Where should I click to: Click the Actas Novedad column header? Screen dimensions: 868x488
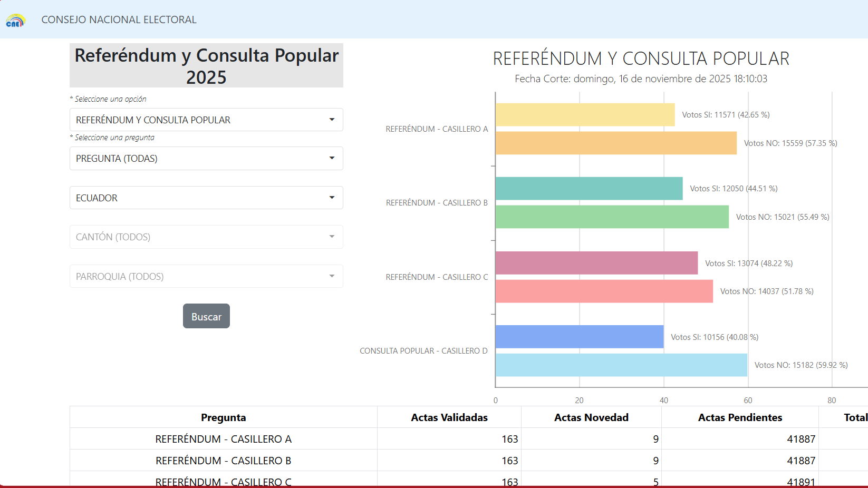[591, 417]
